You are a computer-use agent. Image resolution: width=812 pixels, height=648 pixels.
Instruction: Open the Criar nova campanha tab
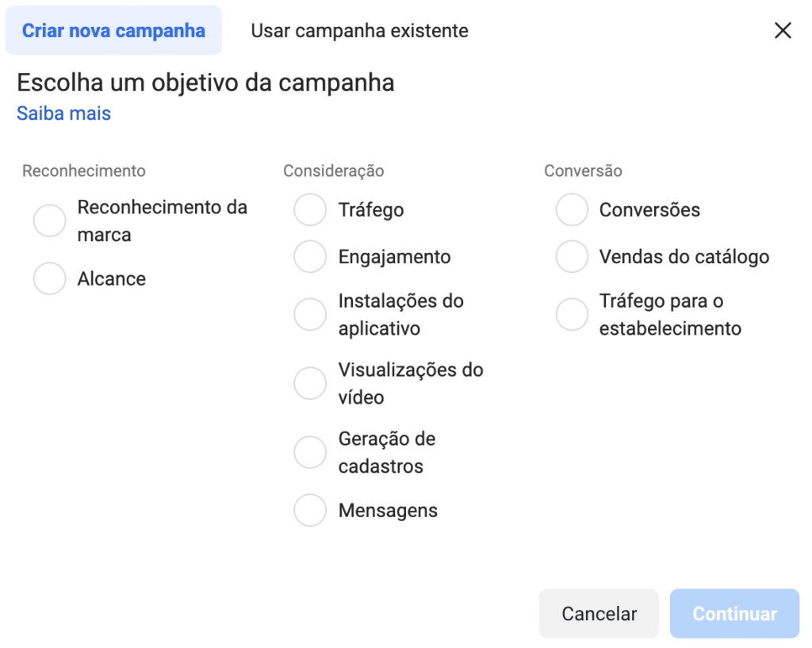click(x=113, y=31)
